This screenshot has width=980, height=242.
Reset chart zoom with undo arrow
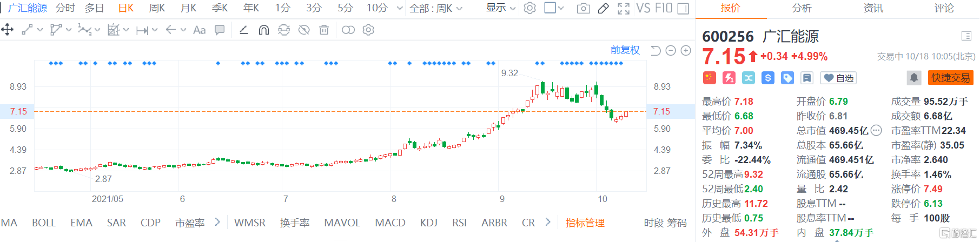click(655, 50)
